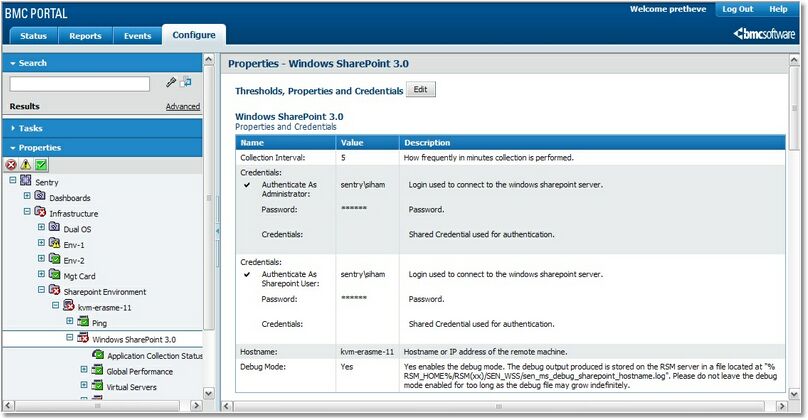Click the kvm-erasme-11 hostname value cell
Image resolution: width=808 pixels, height=420 pixels.
click(367, 352)
